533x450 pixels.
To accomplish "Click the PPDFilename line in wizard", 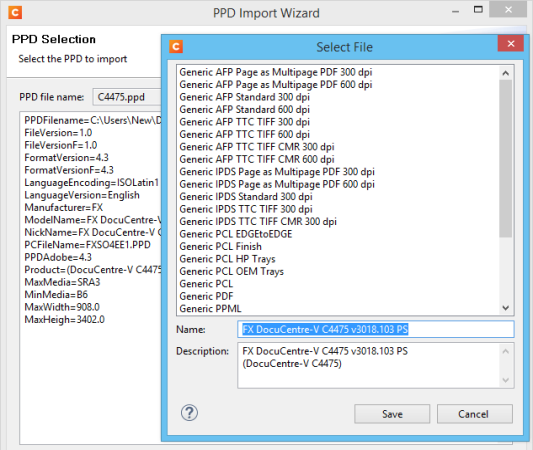I will 92,120.
